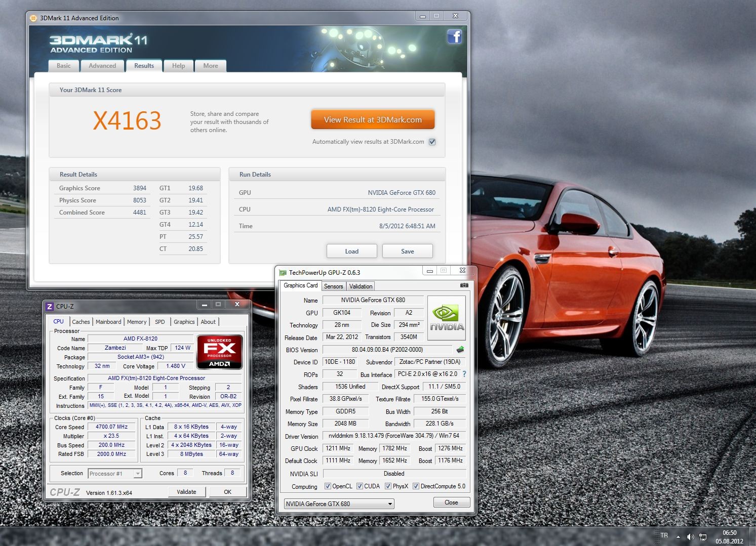Click the Action Center flag tray icon
756x546 pixels.
point(703,536)
